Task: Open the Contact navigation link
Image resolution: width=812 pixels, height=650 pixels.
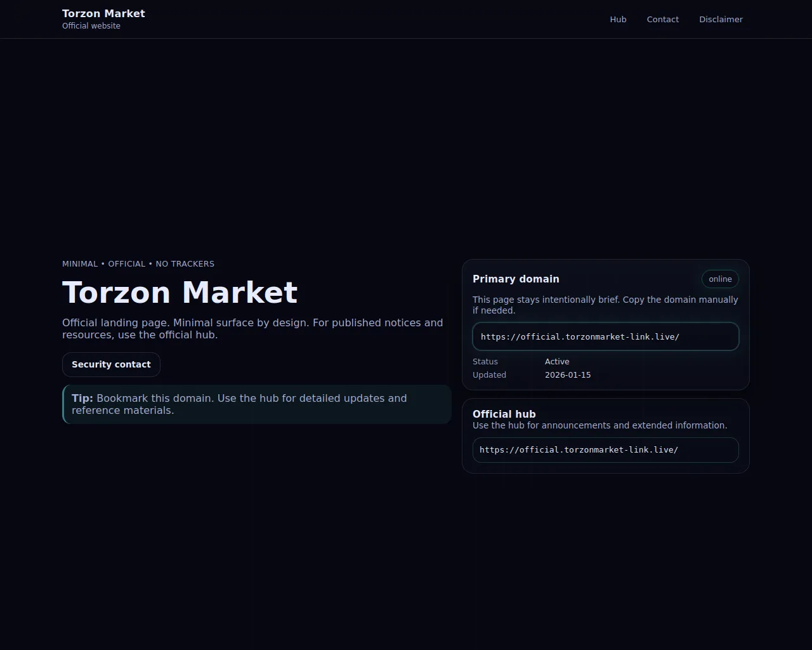Action: 662,19
